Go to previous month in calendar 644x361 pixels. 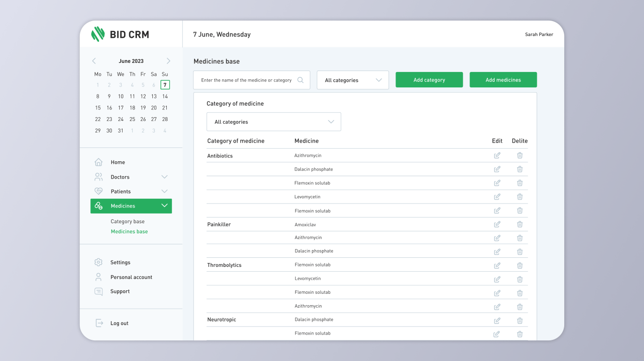[x=94, y=61]
